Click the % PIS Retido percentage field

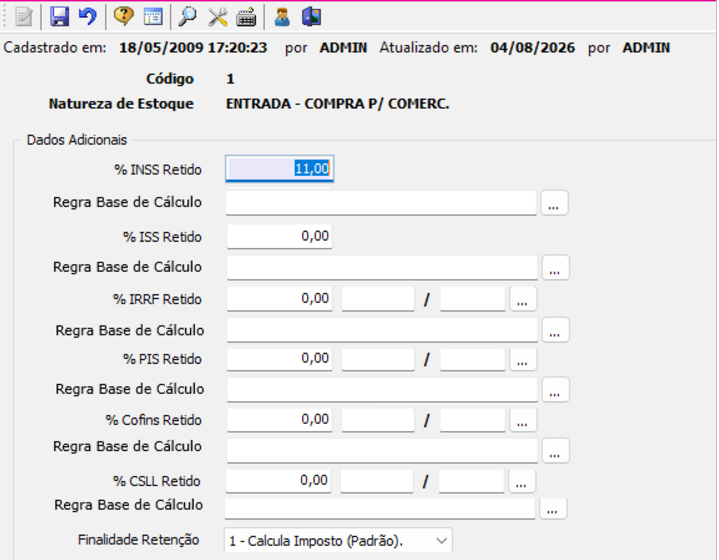(279, 359)
